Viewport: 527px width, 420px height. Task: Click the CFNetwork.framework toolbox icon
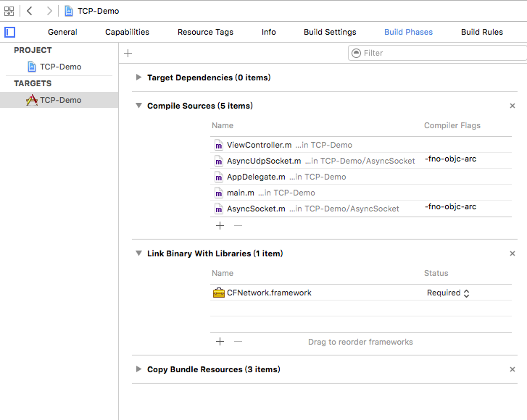coord(219,293)
